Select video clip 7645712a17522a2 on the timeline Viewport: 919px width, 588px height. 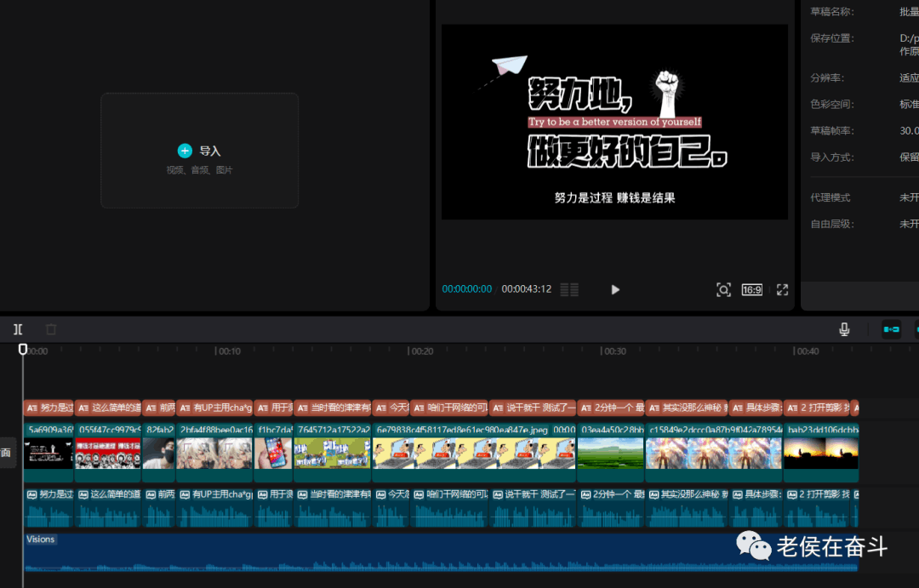(x=333, y=453)
